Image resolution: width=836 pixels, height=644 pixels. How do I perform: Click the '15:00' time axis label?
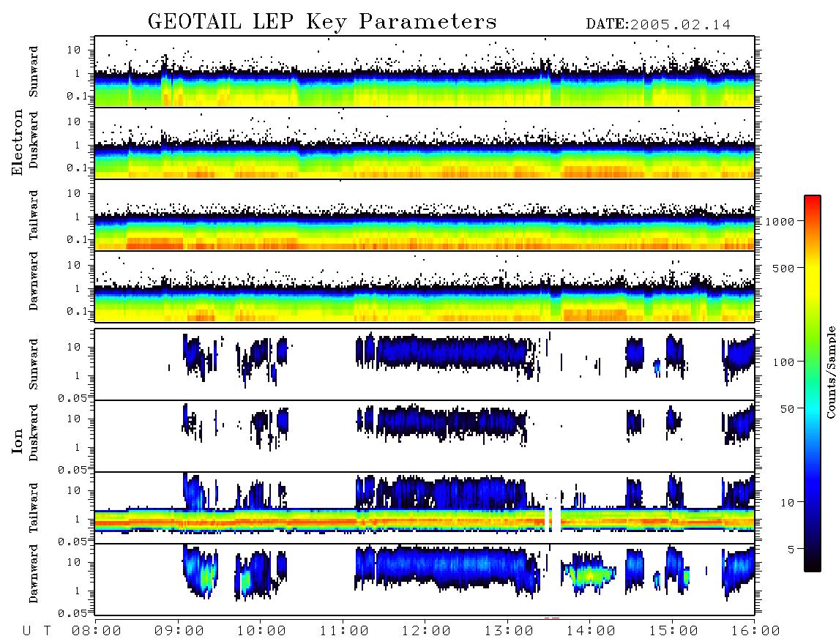[x=674, y=631]
